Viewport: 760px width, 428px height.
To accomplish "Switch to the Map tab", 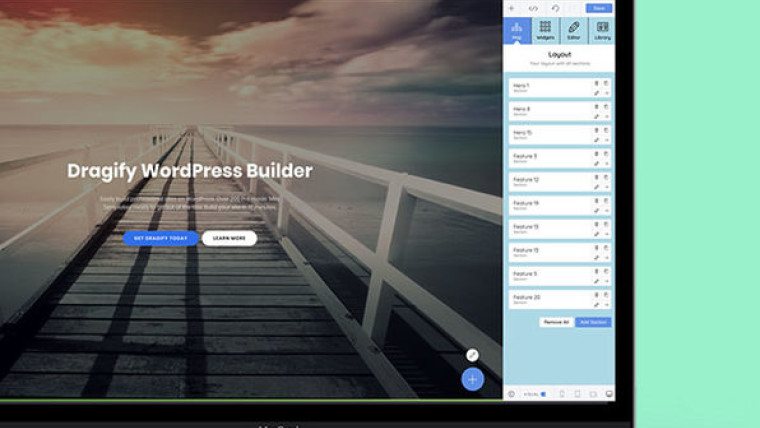I will coord(517,31).
